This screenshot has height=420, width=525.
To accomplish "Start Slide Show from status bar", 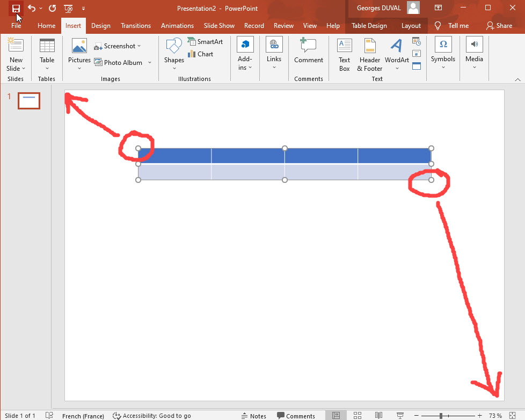I will [400, 415].
